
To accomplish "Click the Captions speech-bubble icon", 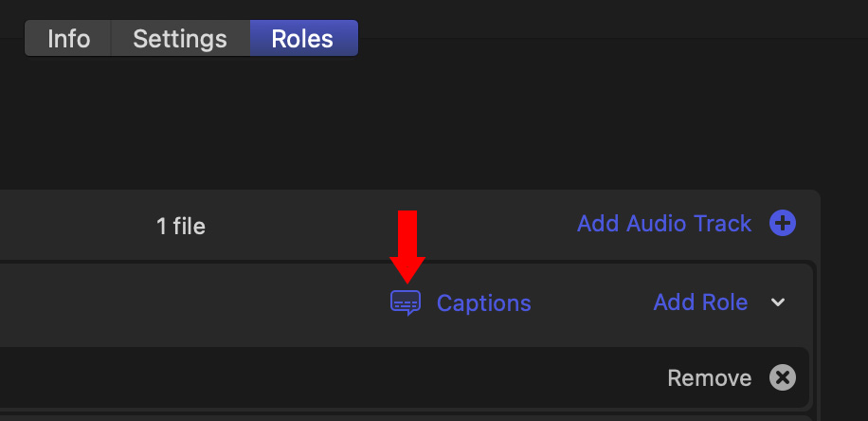I will [x=405, y=303].
